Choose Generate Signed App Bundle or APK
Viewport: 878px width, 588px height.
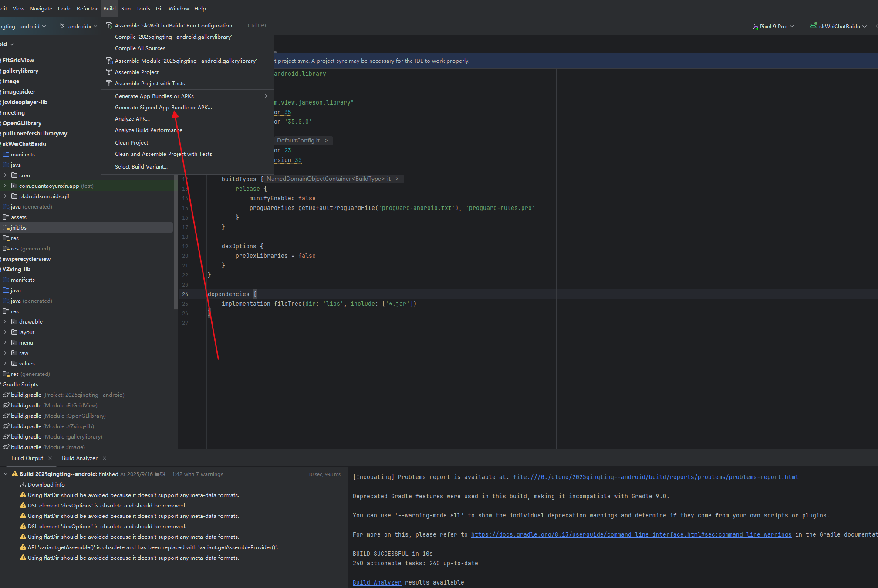point(163,107)
